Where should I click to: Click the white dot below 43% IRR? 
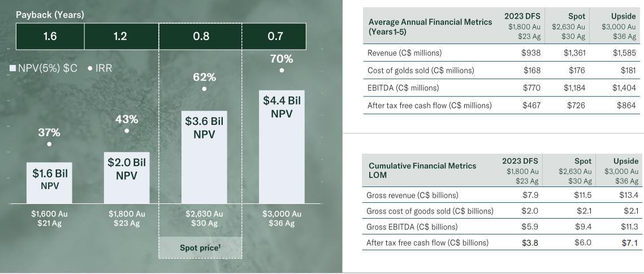click(127, 131)
